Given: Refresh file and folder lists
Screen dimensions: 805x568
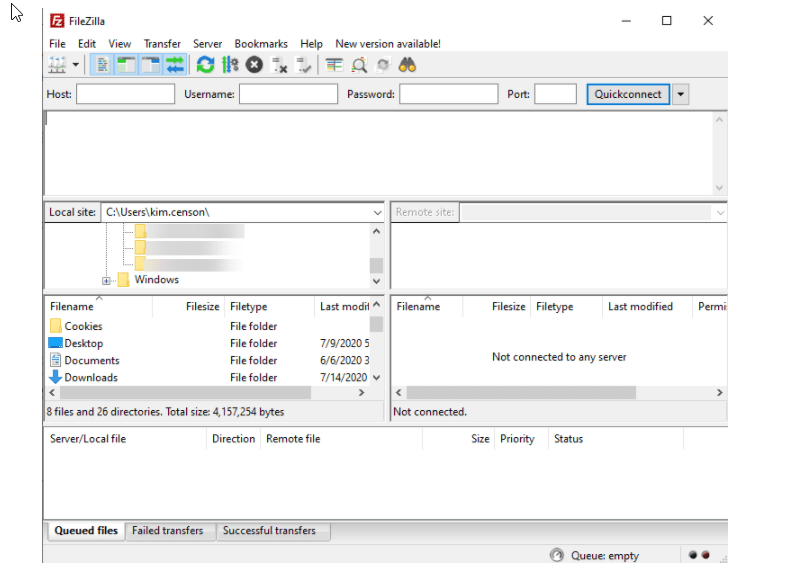Looking at the screenshot, I should [x=205, y=65].
